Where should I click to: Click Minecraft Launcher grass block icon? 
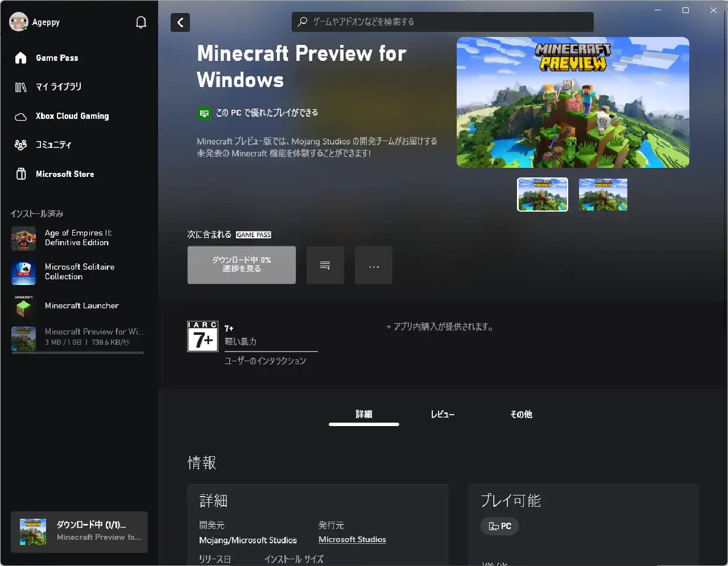23,306
